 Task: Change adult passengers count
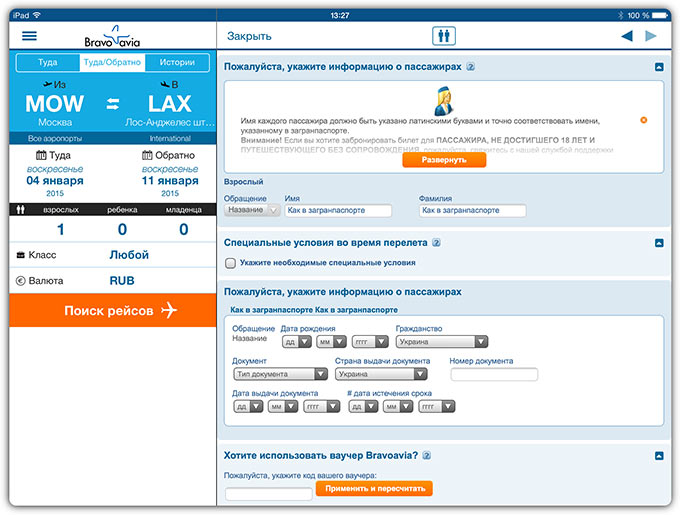pyautogui.click(x=61, y=229)
